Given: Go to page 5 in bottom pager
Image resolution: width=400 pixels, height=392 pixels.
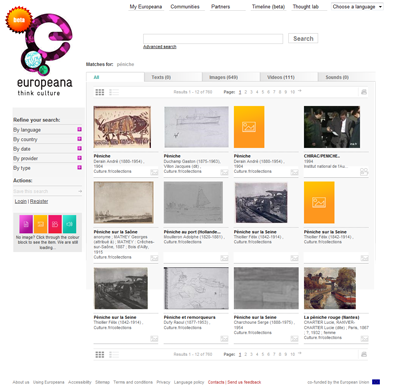Looking at the screenshot, I should click(x=263, y=354).
